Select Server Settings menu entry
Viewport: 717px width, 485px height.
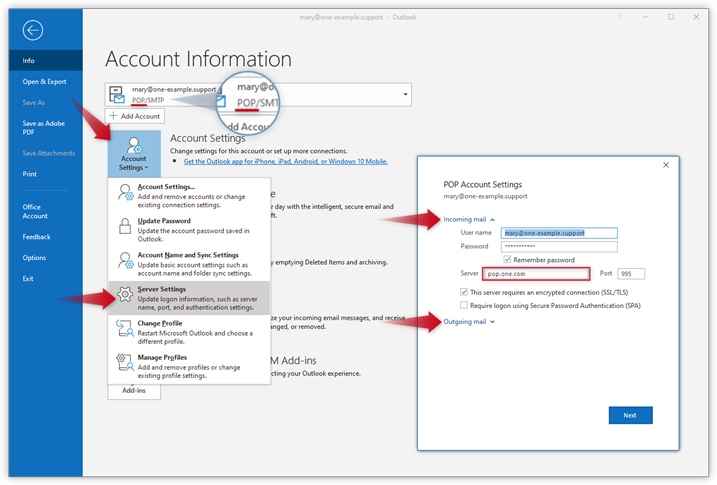189,298
